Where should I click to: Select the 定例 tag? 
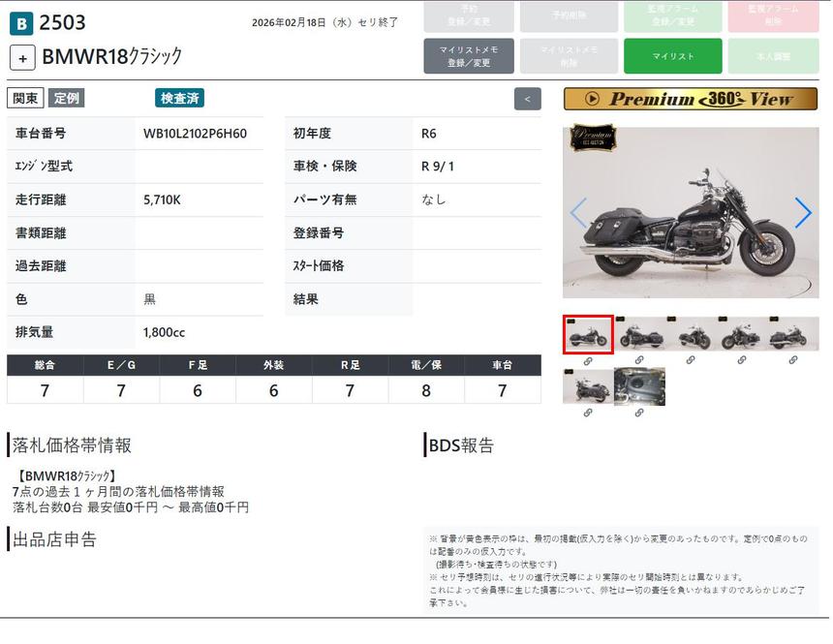click(x=66, y=98)
